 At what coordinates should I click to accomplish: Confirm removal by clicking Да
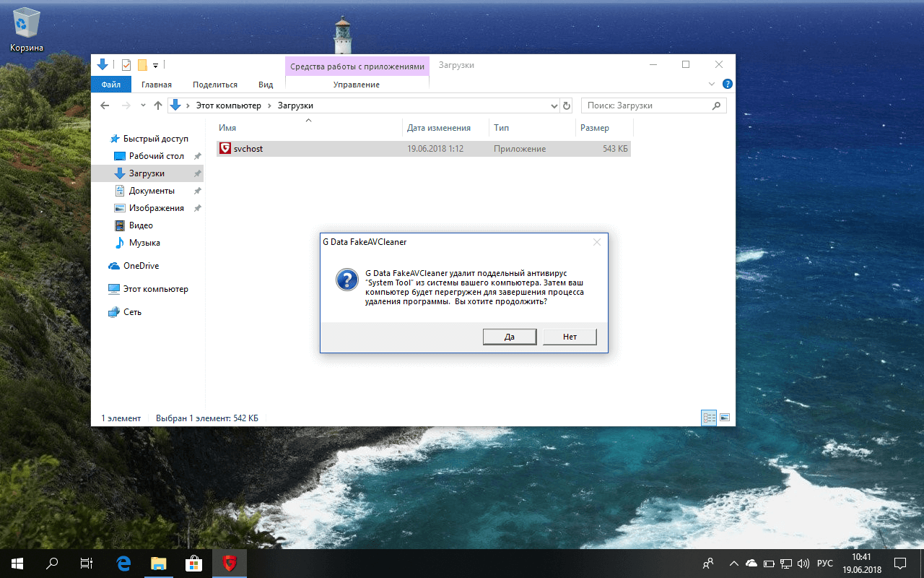(510, 337)
